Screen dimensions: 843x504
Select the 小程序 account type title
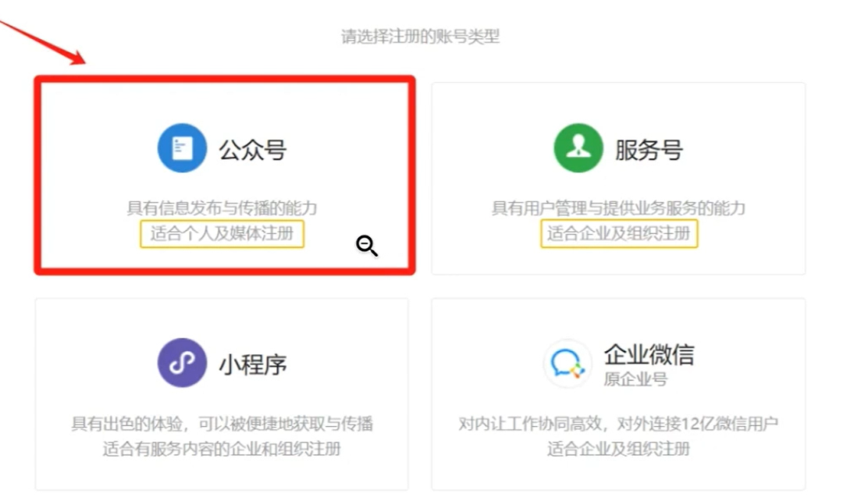[252, 365]
